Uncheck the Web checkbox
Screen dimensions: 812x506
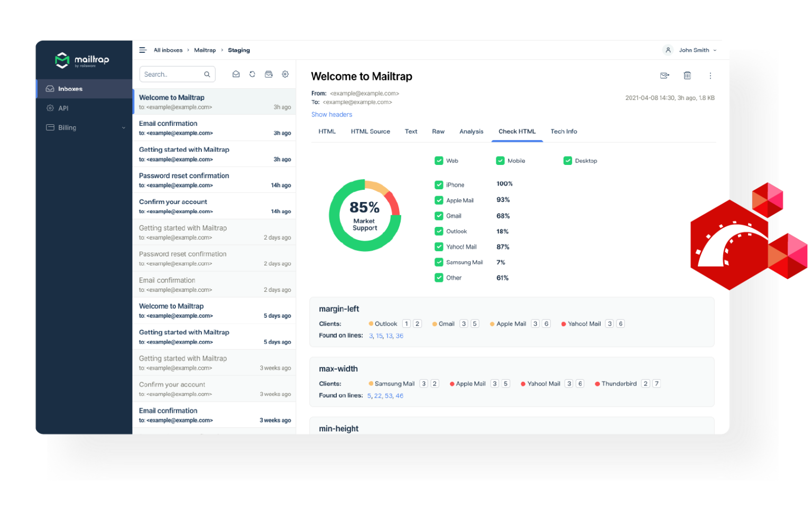point(439,161)
